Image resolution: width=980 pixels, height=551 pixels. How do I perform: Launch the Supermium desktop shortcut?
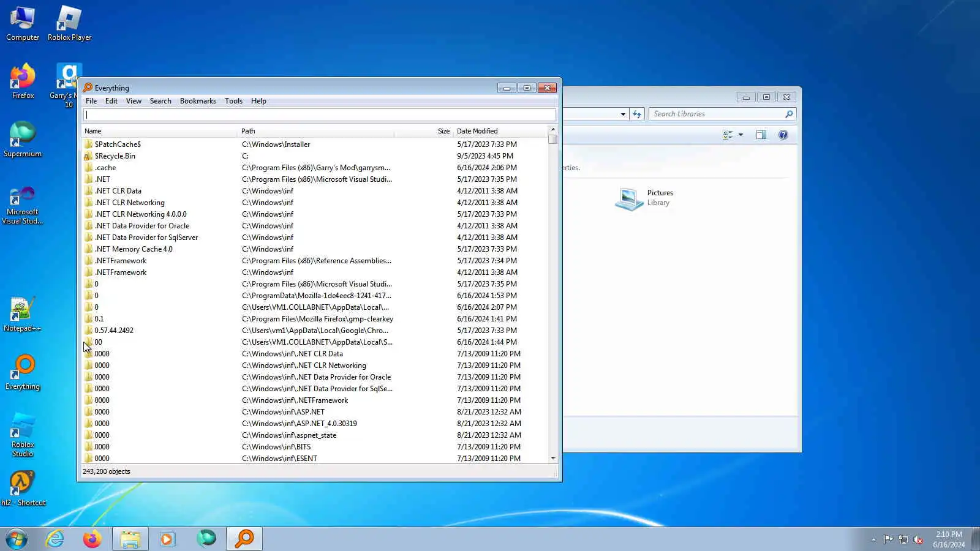[x=23, y=140]
